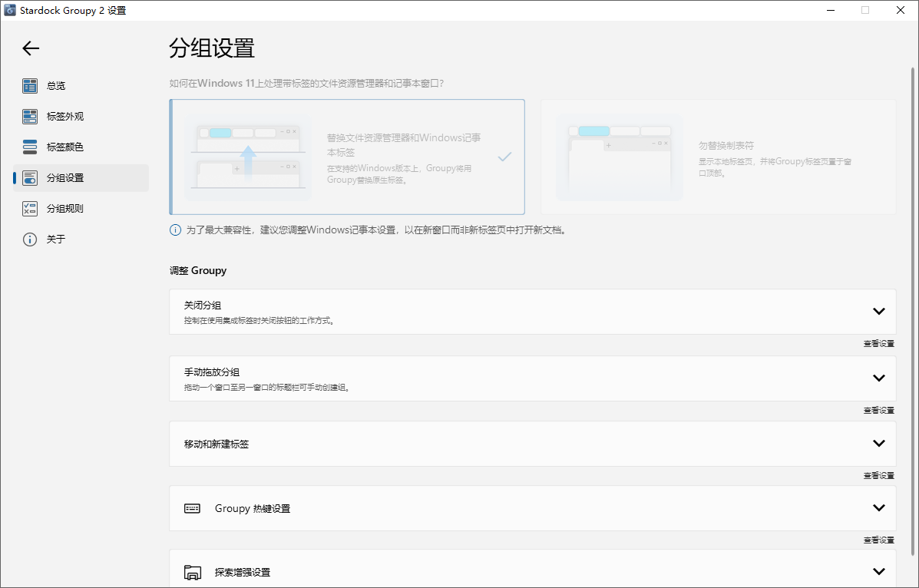Screen dimensions: 919x588
Task: Click the 关闭分组 row title
Action: click(202, 306)
